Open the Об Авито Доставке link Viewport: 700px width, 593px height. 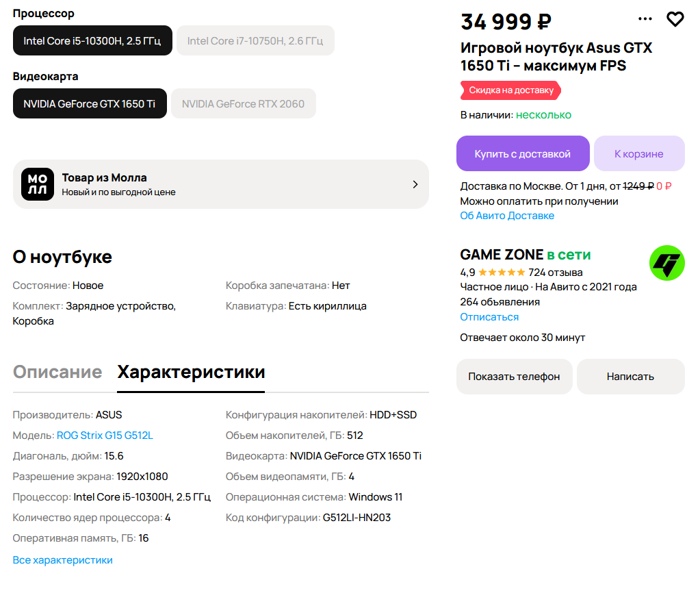click(507, 216)
